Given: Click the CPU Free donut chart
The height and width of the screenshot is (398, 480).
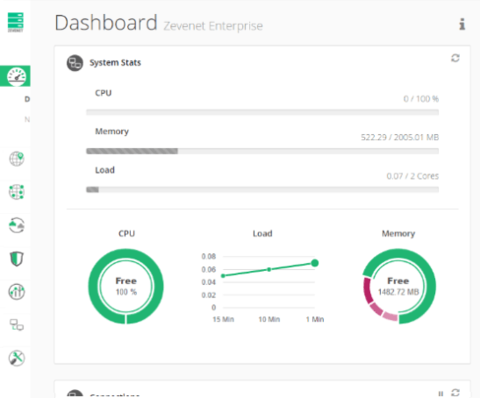Looking at the screenshot, I should click(126, 286).
